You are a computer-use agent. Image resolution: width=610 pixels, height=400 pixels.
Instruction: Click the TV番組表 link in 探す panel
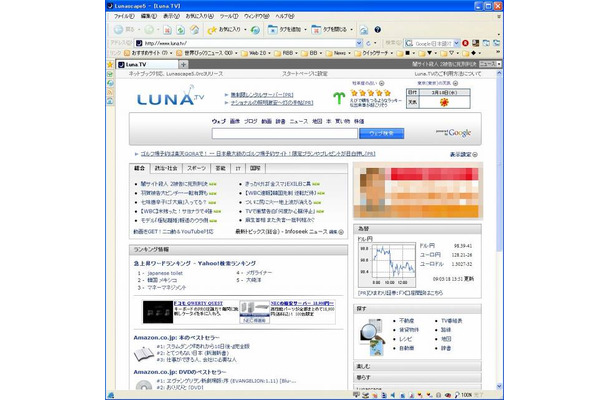coord(452,321)
